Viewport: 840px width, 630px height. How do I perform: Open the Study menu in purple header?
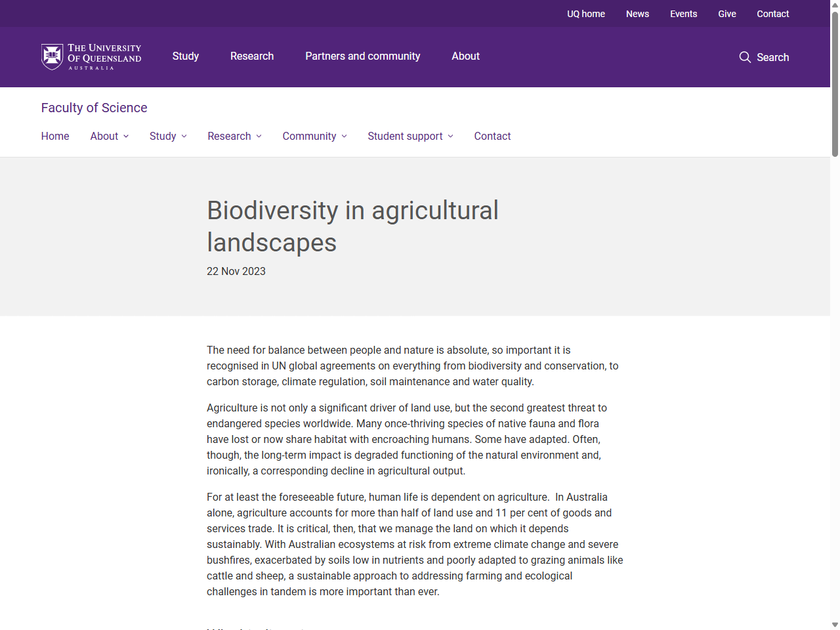click(x=186, y=56)
